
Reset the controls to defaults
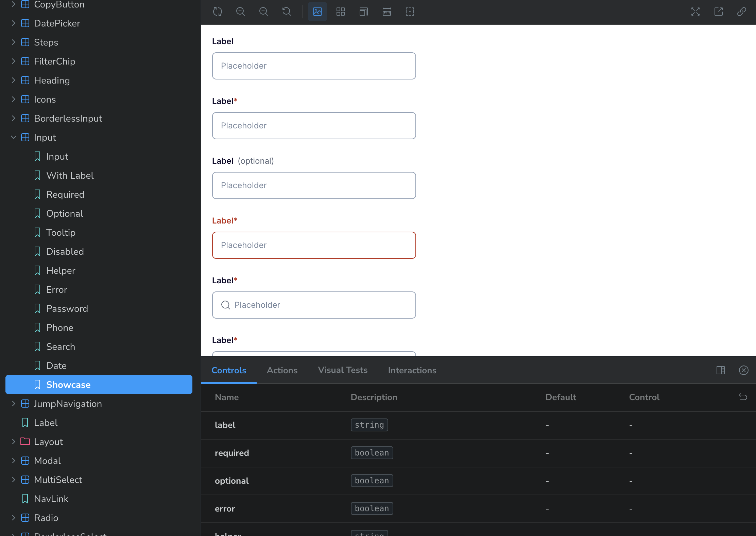(743, 397)
